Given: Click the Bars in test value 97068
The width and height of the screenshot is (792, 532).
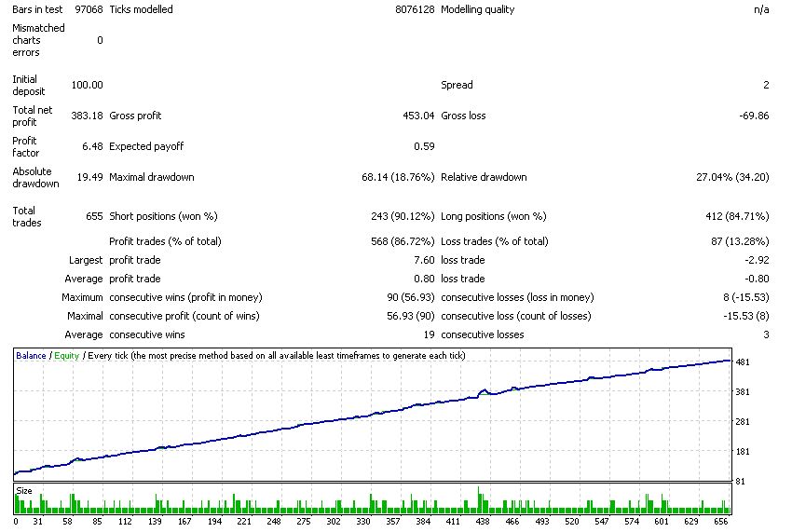Looking at the screenshot, I should click(x=89, y=9).
